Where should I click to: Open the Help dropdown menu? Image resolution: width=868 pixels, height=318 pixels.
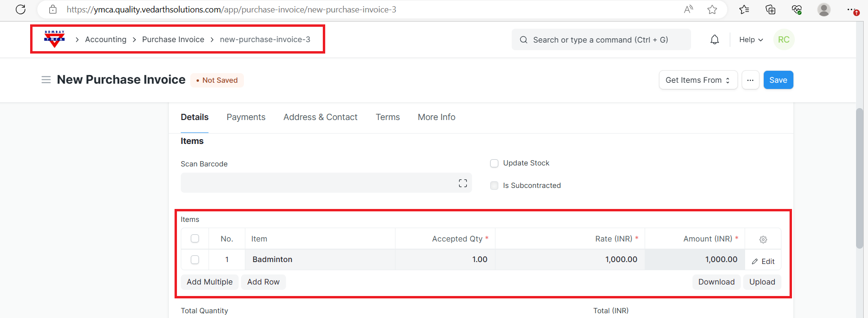[x=751, y=40]
